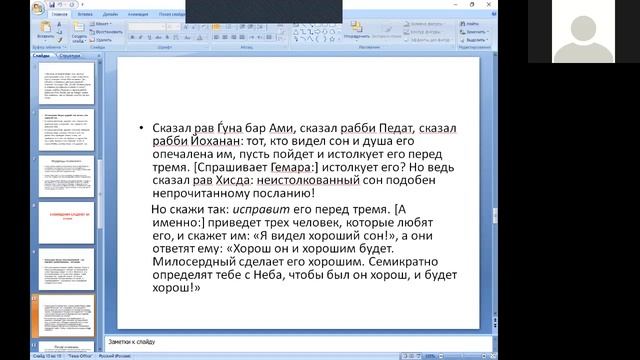Open the Replace (Заменить) dropdown
The width and height of the screenshot is (640, 360).
tap(474, 32)
